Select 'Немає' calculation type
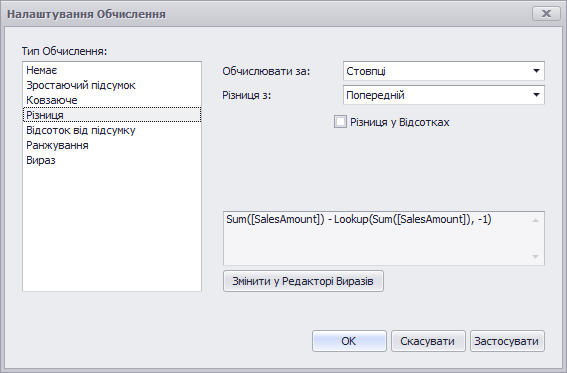This screenshot has height=373, width=567. pos(112,70)
